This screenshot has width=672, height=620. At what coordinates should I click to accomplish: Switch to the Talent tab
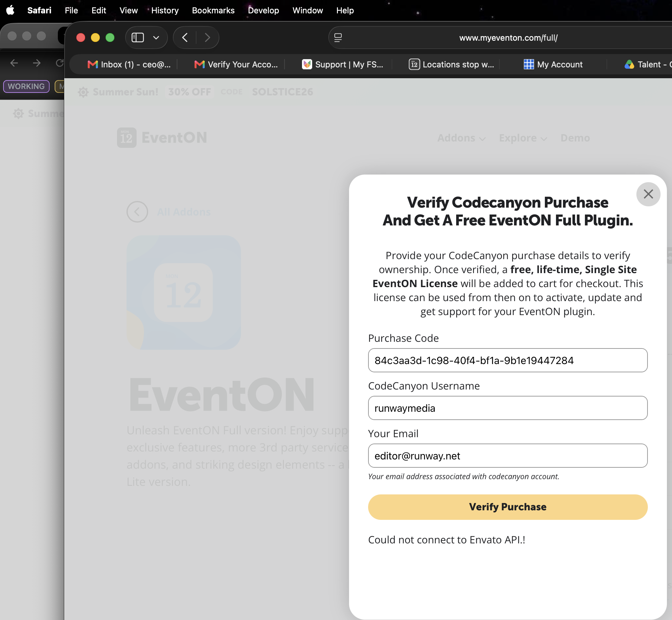tap(648, 65)
